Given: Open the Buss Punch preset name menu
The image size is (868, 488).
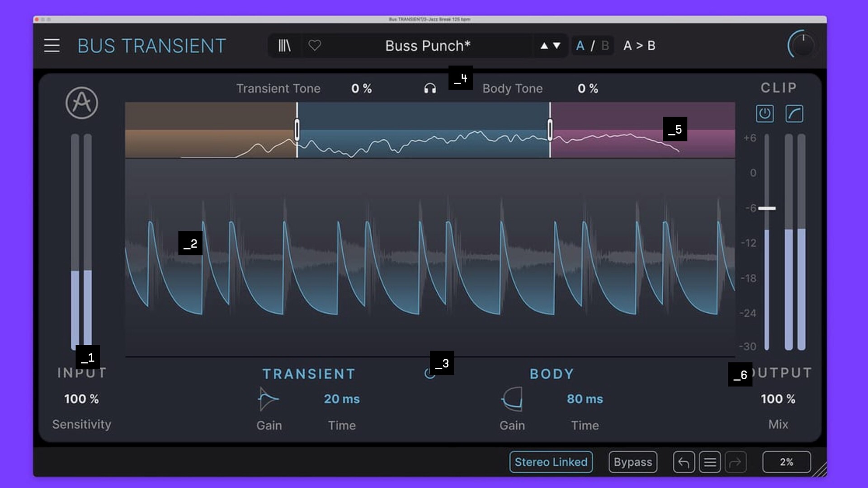Looking at the screenshot, I should pyautogui.click(x=428, y=46).
